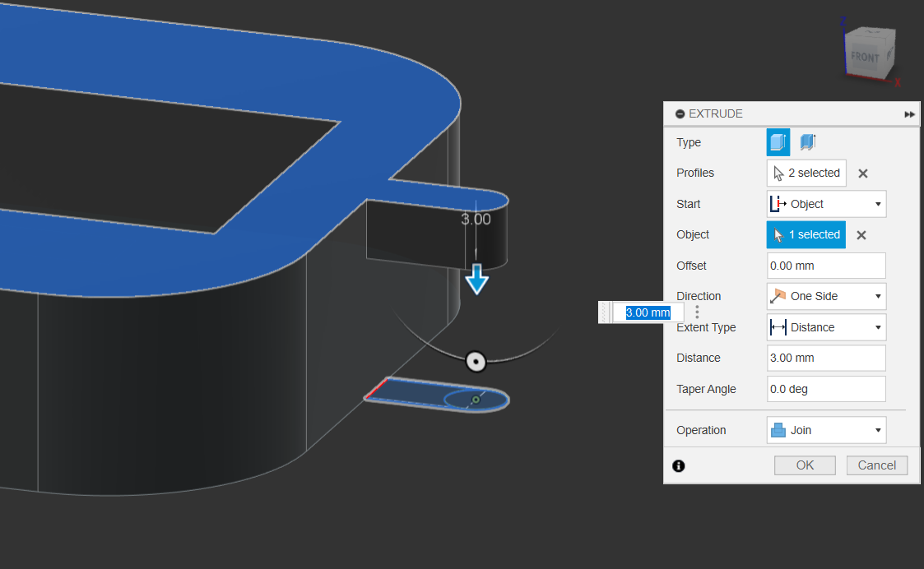Click the Taper Angle label
This screenshot has height=569, width=924.
point(706,389)
